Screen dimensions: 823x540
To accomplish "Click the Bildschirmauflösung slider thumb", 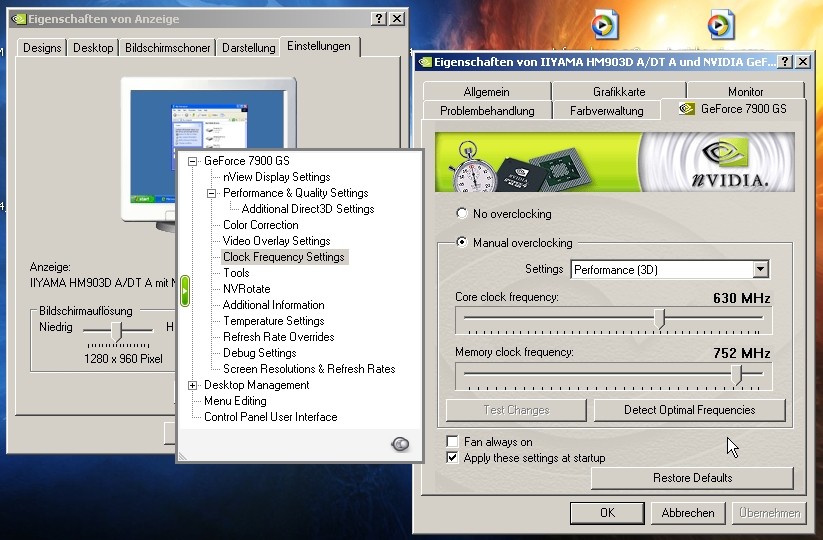I will (117, 331).
